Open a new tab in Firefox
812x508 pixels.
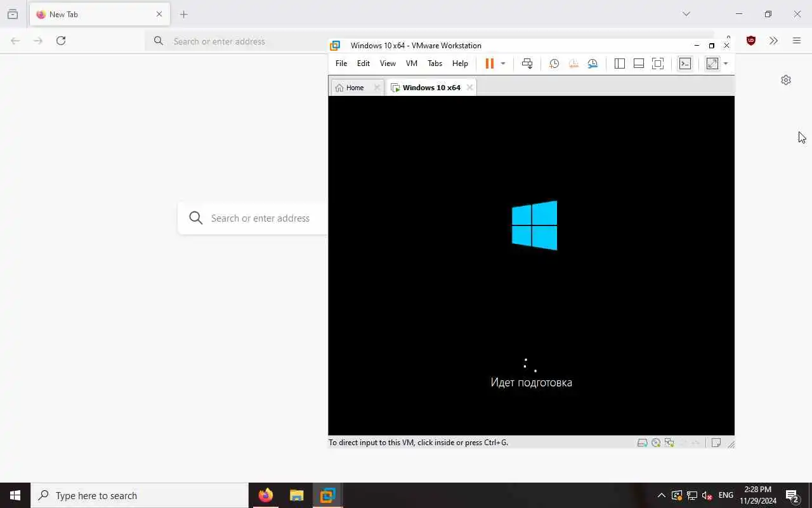184,14
